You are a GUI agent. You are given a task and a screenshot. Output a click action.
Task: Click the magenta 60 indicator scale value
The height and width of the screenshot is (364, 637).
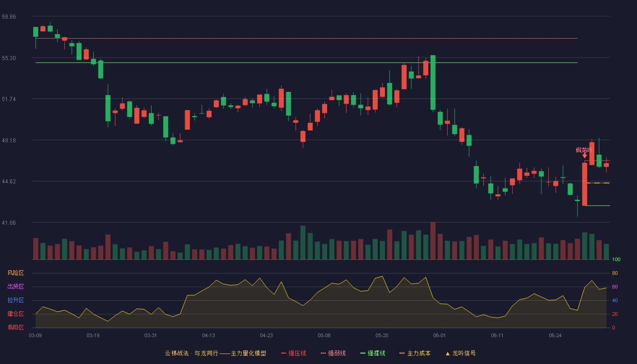tap(615, 287)
